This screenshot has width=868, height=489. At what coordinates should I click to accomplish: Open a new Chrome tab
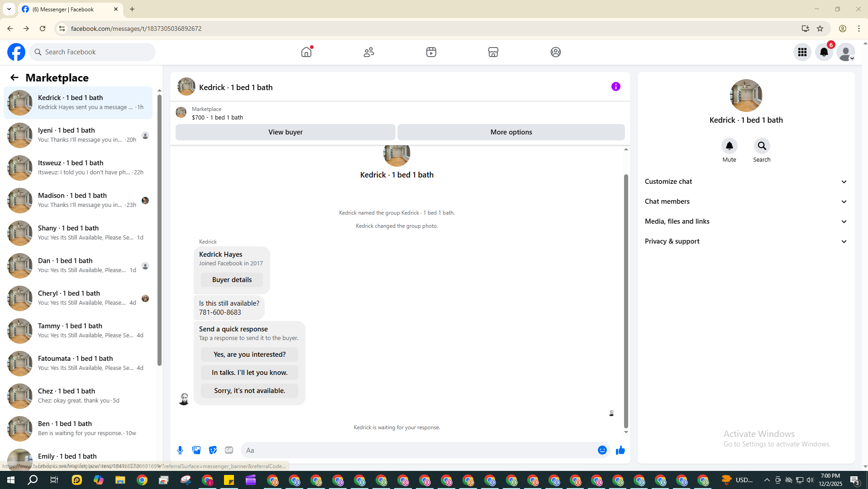132,9
